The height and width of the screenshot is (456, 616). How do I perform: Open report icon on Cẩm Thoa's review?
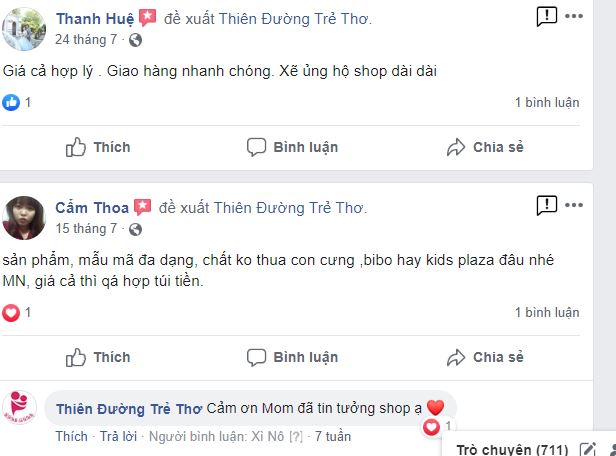coord(546,205)
